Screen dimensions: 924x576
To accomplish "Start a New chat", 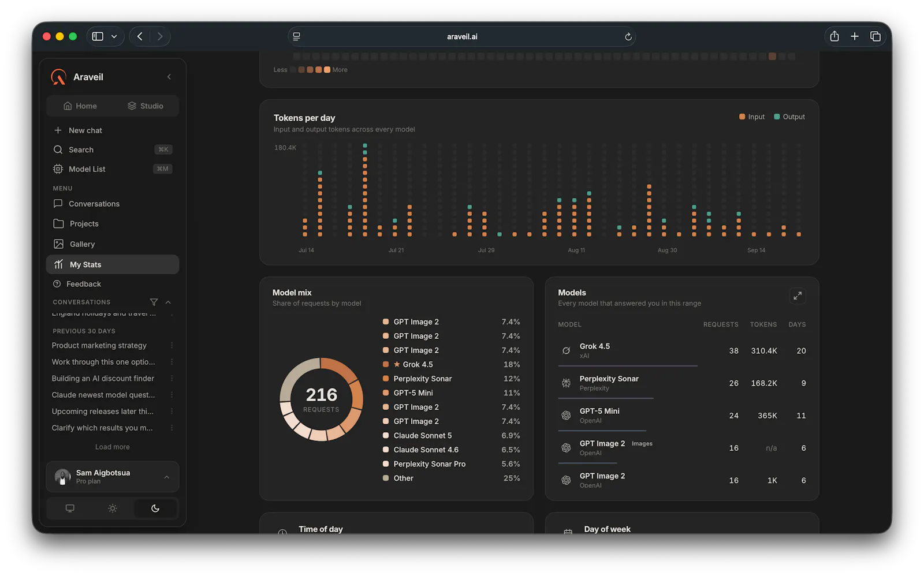I will pos(113,130).
